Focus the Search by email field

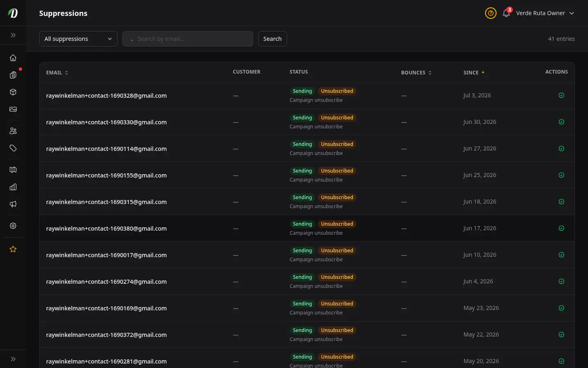(x=188, y=39)
